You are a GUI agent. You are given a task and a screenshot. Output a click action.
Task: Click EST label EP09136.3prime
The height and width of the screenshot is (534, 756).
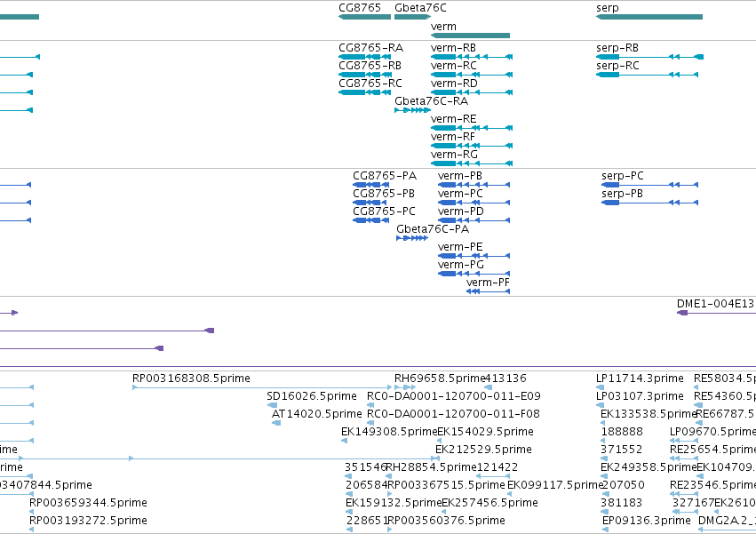click(647, 521)
